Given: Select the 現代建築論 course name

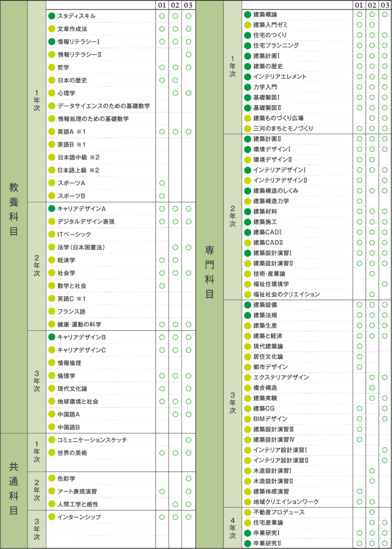Looking at the screenshot, I should tap(268, 346).
